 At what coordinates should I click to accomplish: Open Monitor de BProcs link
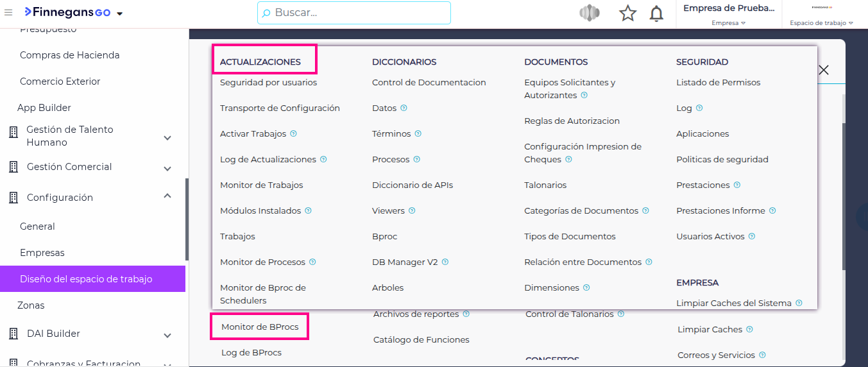pyautogui.click(x=260, y=327)
